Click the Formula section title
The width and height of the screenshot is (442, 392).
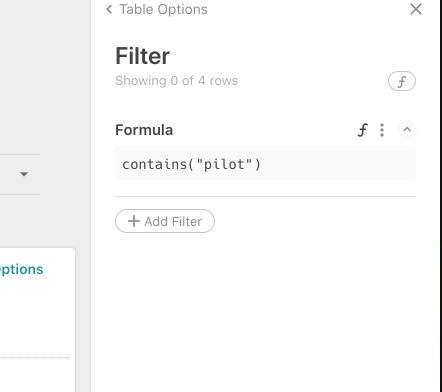tap(144, 130)
